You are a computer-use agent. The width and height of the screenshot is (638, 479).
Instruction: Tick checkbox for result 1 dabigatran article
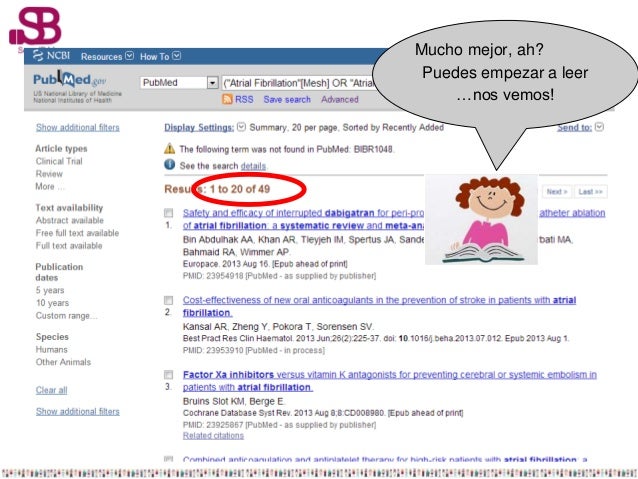pos(168,213)
